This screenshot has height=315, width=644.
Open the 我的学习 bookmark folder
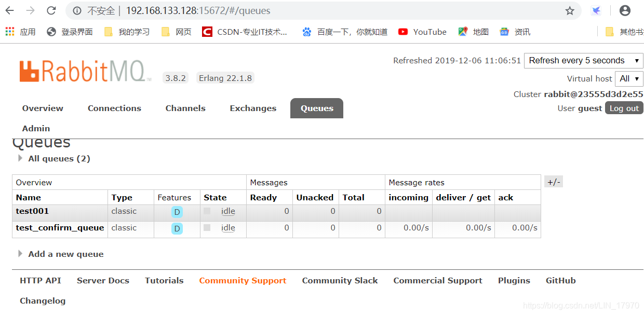pos(127,32)
